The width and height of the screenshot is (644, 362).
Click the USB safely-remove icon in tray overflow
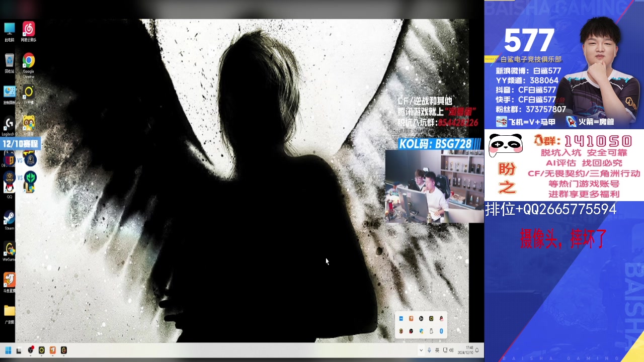click(431, 331)
